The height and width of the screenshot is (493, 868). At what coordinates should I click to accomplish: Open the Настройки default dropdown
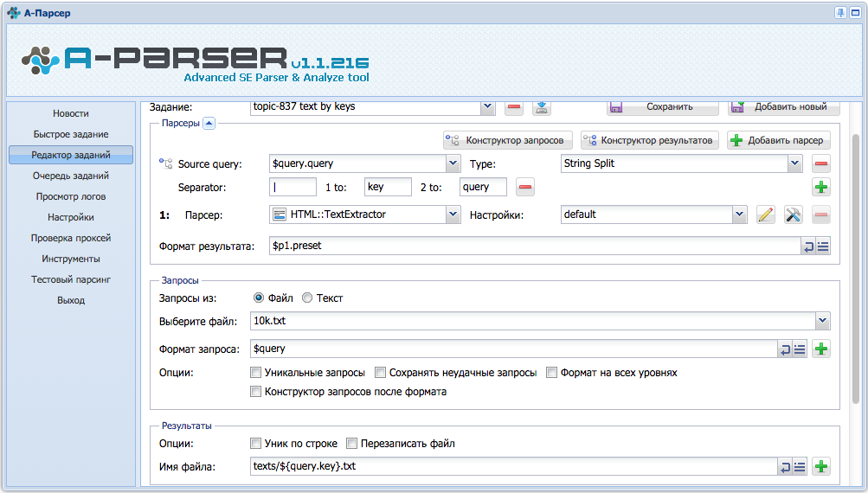[740, 214]
